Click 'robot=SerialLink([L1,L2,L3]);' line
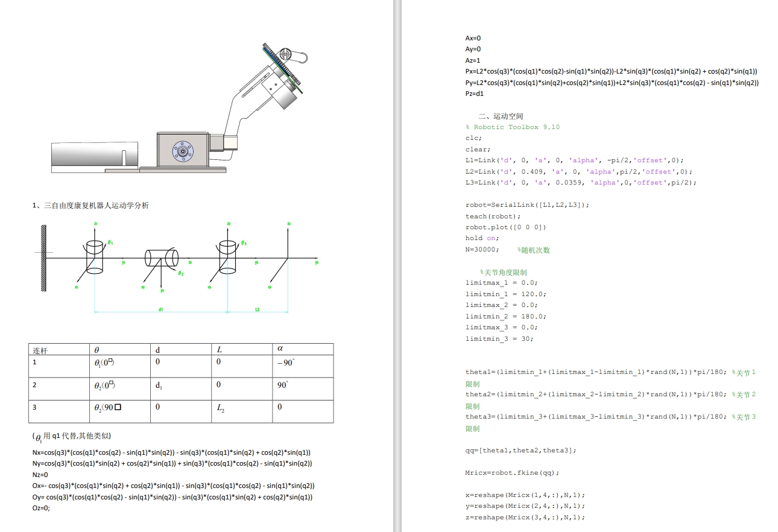This screenshot has height=532, width=778. [527, 205]
